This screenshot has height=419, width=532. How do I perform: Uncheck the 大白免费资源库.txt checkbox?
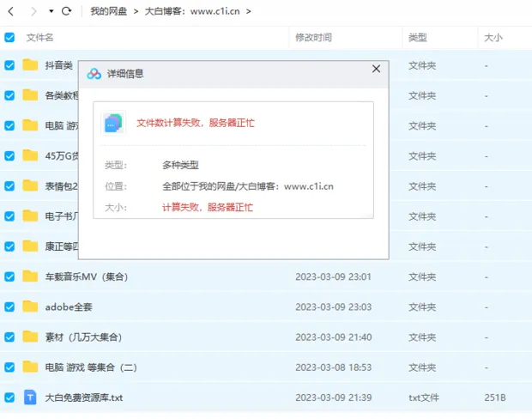[9, 398]
